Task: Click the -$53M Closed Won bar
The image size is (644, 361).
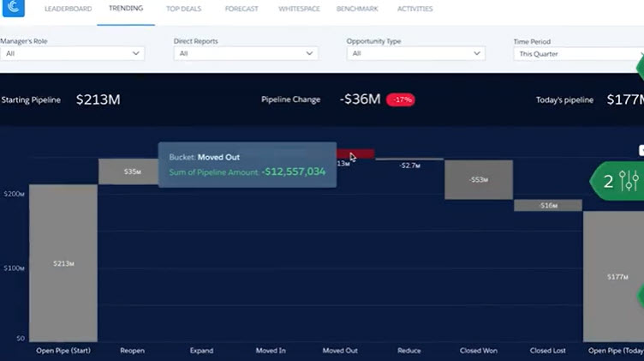Action: 478,179
